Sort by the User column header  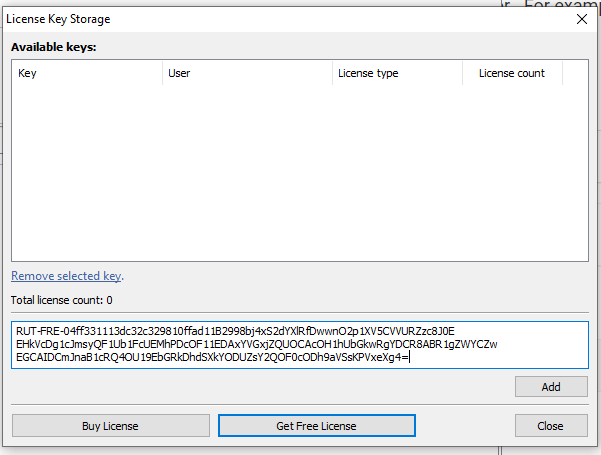246,73
